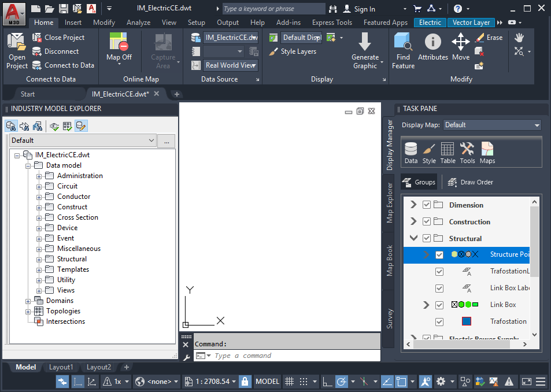Toggle the Trafostation Label layer checkbox
This screenshot has width=551, height=392.
point(439,272)
